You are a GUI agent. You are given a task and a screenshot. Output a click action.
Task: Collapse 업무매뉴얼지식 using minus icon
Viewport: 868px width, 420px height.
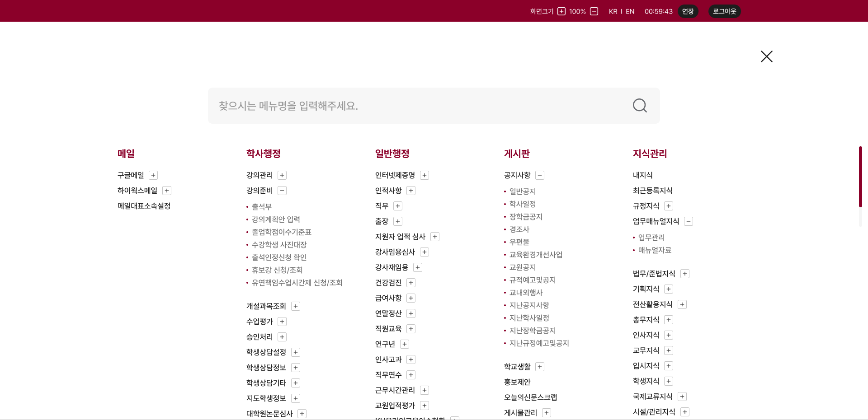tap(689, 221)
